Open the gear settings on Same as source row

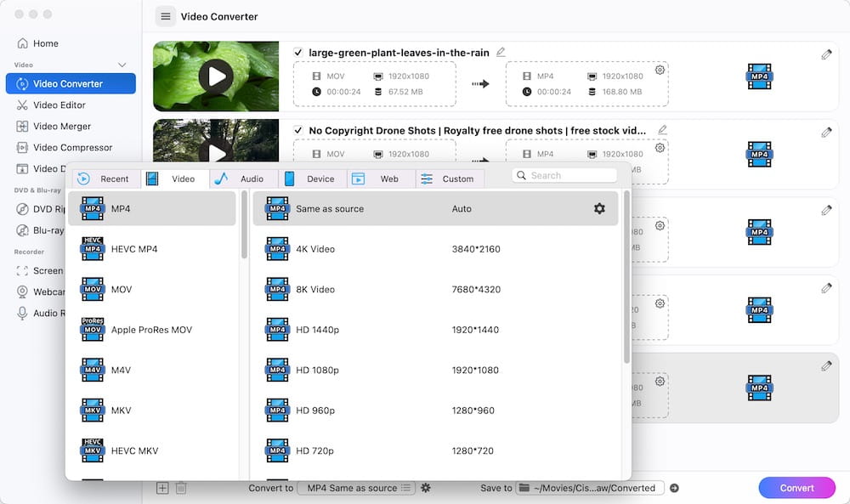pyautogui.click(x=599, y=208)
